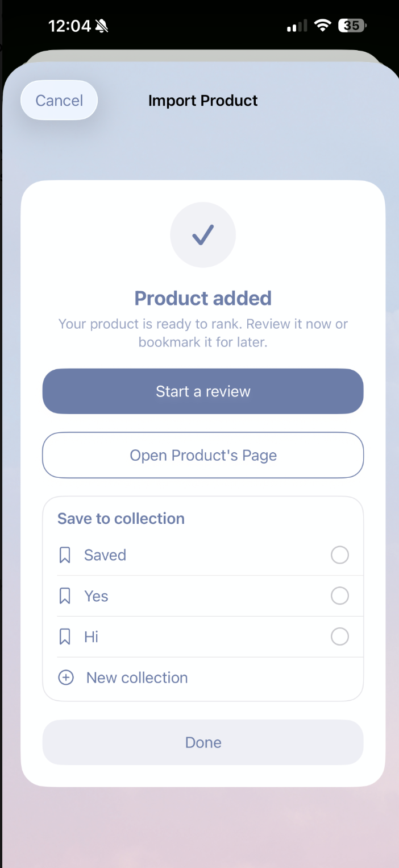Select the Saved collection radio button

pos(340,555)
